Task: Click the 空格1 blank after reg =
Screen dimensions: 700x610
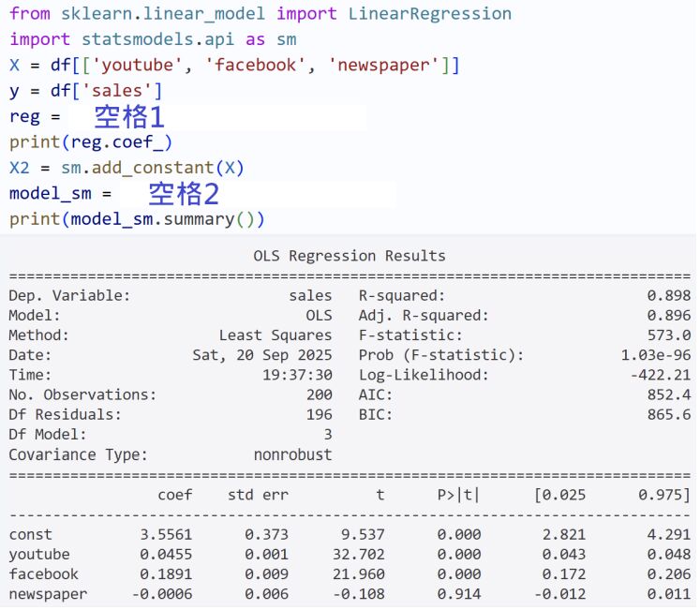Action: click(x=129, y=117)
